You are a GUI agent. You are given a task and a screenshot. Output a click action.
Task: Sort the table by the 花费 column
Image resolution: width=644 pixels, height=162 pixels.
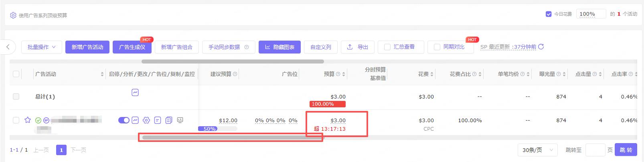click(x=431, y=74)
